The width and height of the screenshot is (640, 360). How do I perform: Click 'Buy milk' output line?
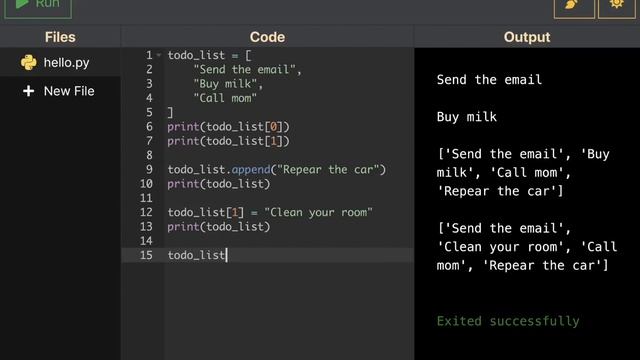pos(467,117)
